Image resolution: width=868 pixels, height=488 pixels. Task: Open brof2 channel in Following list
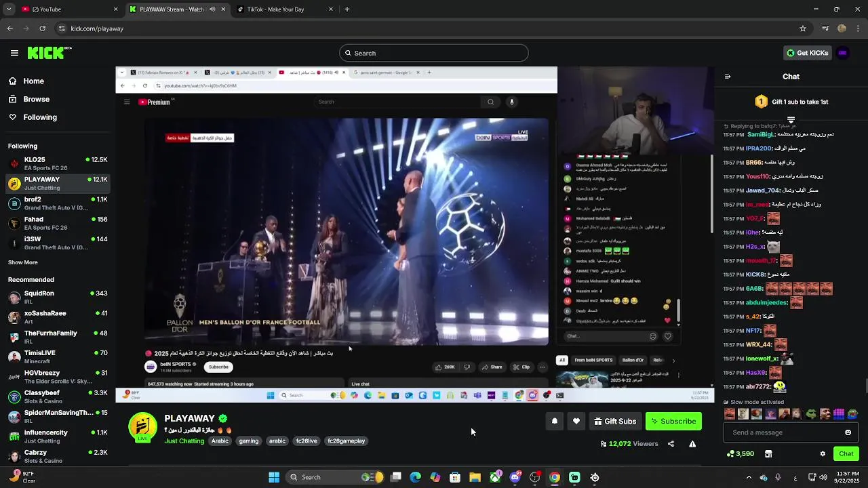click(57, 203)
